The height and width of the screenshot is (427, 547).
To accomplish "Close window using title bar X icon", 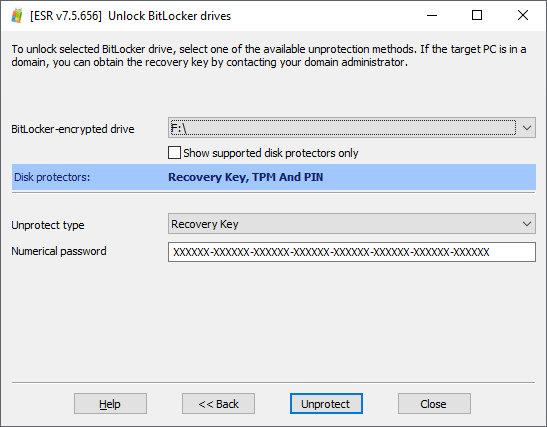I will (x=523, y=15).
